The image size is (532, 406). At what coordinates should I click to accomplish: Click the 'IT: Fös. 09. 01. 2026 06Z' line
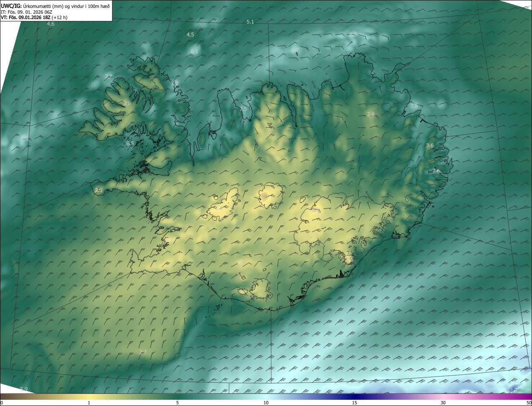point(26,12)
